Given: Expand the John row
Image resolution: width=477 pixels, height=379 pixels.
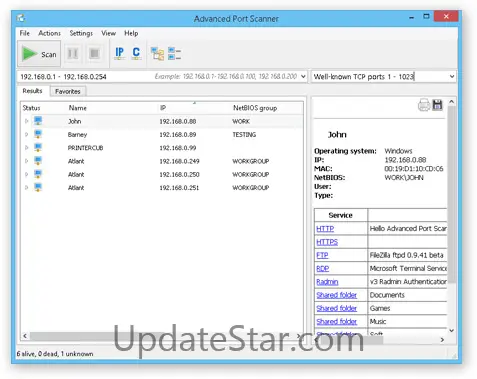Looking at the screenshot, I should tap(26, 121).
